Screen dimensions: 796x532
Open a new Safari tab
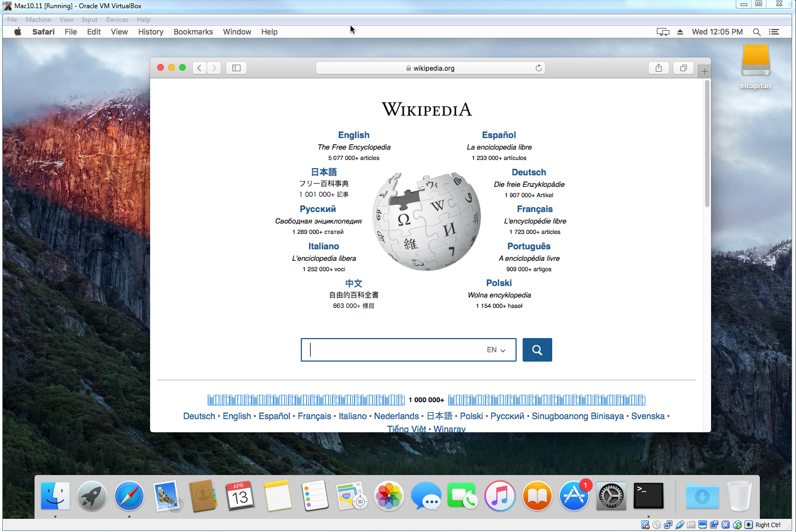pos(705,71)
